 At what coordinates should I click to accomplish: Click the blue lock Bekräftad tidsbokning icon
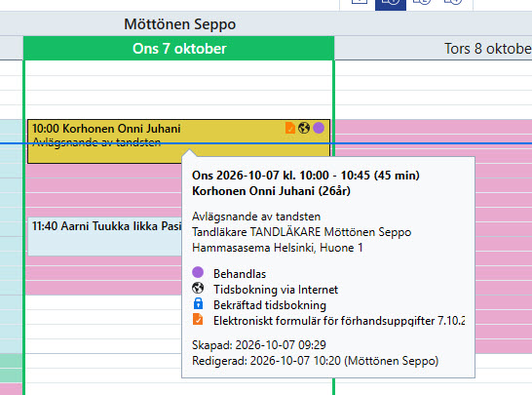click(198, 303)
